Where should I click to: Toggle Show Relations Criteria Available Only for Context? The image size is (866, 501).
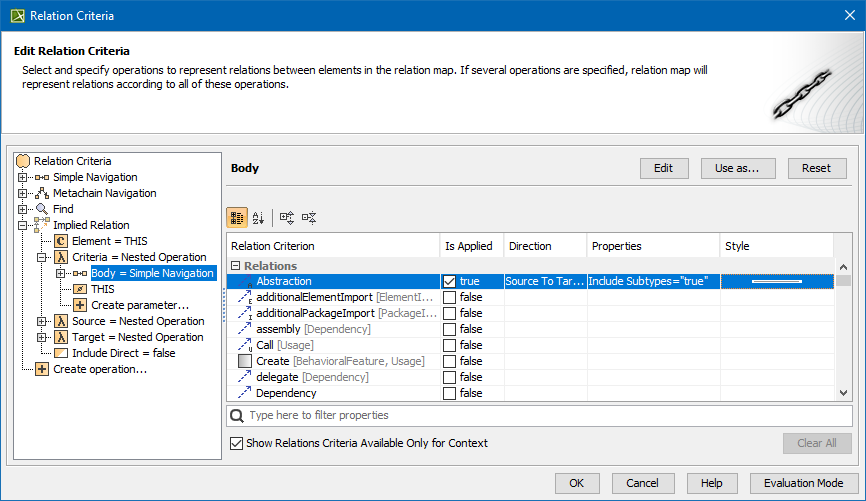(x=236, y=443)
